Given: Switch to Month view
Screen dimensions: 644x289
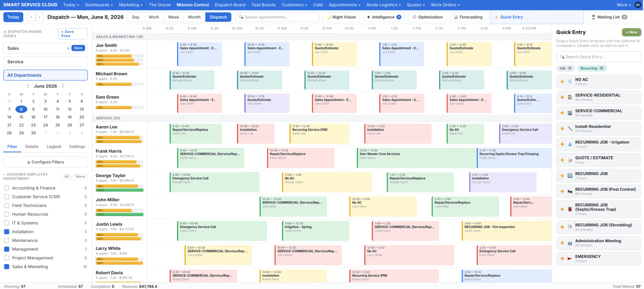Looking at the screenshot, I should 194,17.
